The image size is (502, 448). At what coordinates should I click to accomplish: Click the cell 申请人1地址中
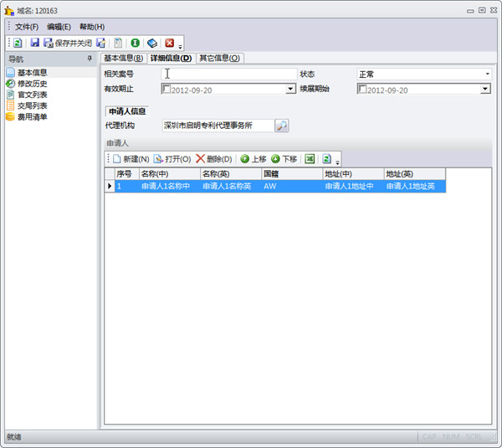coord(353,186)
